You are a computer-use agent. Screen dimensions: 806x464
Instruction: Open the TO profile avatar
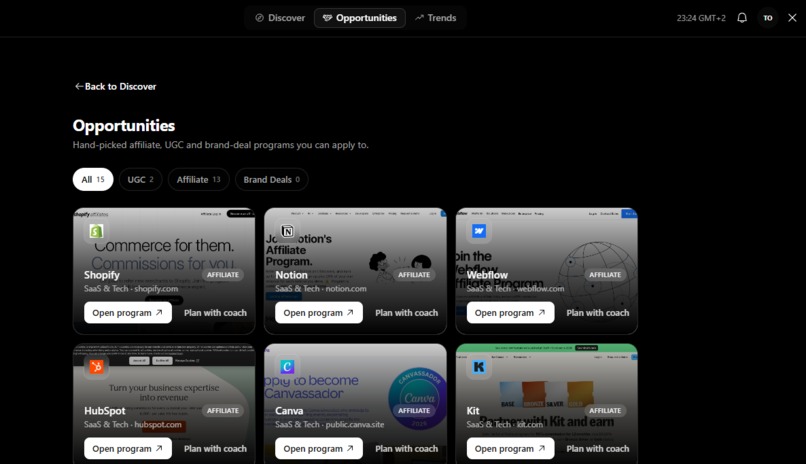(767, 18)
